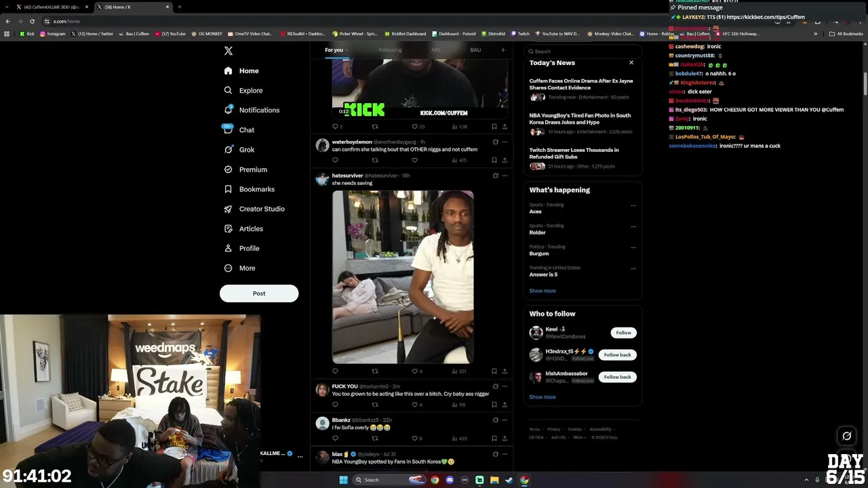Open Grok action on blax post
Screen dimensions: 868x488
(495, 454)
